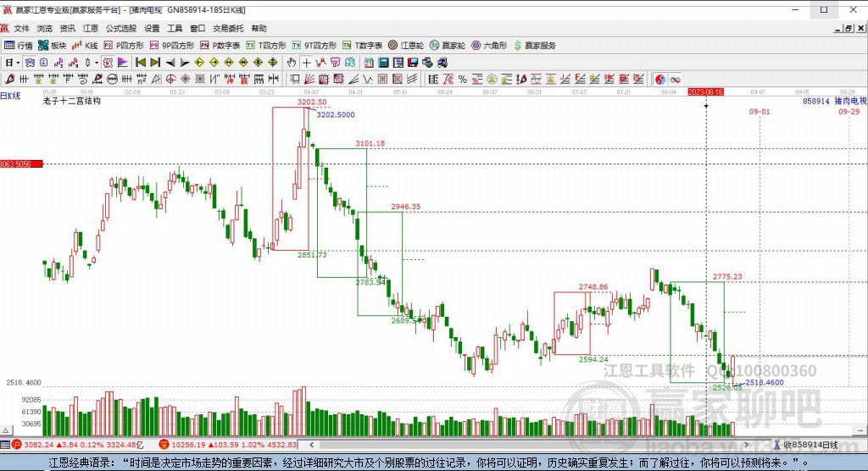Toggle the 权 adjusted-price button
Screen dimensions: 868x471
[108, 63]
